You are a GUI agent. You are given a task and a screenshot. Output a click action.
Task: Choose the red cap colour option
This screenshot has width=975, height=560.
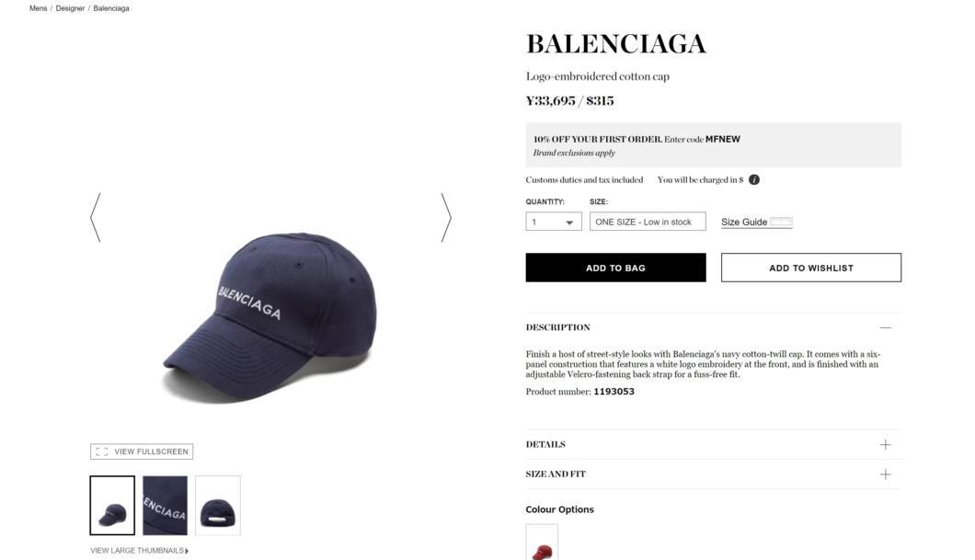(542, 543)
